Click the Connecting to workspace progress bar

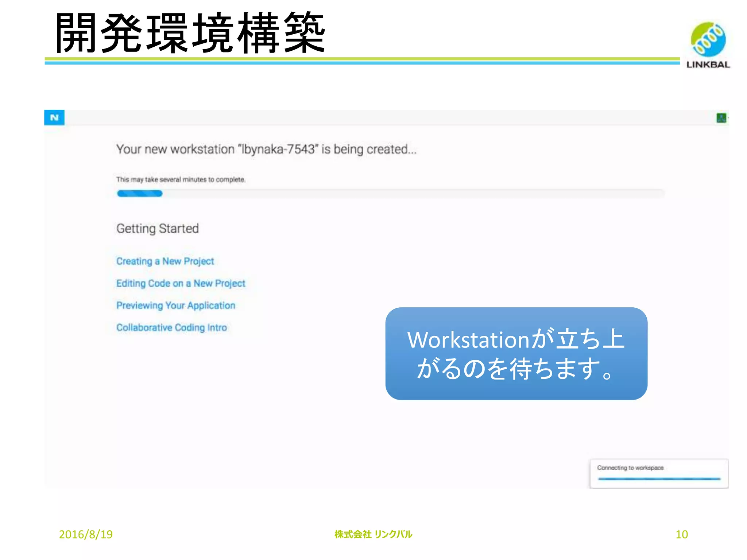click(x=659, y=479)
